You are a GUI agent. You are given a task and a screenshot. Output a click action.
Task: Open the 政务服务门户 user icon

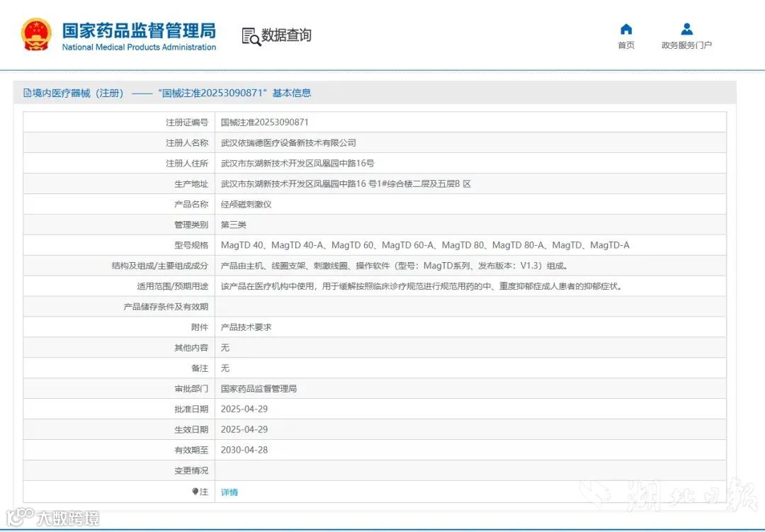click(686, 29)
